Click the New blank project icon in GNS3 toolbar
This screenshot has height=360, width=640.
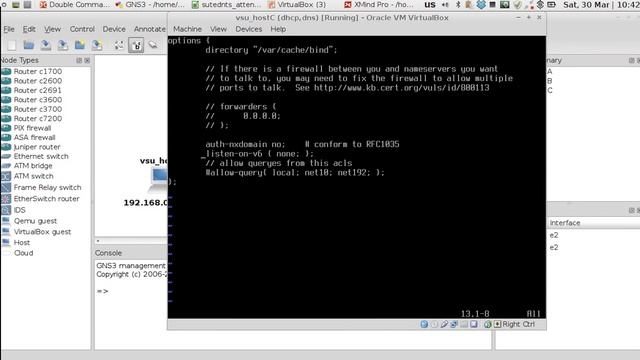[12, 45]
